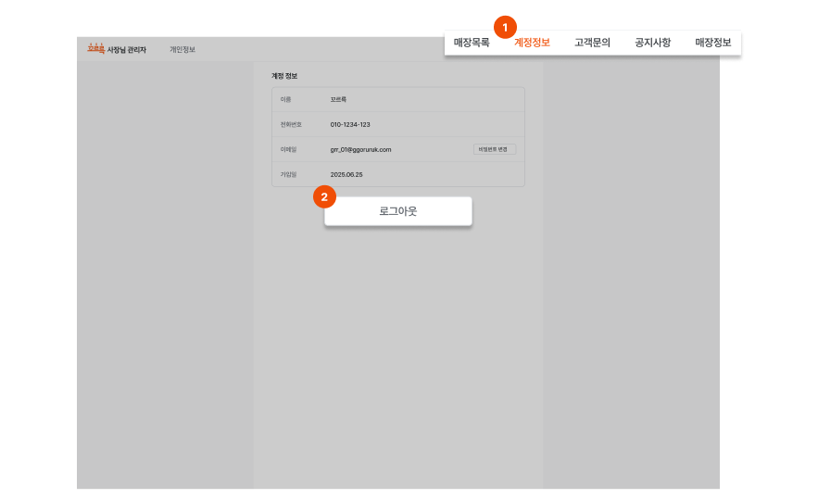Click the join date 2025.06.25
The image size is (818, 504).
click(346, 175)
